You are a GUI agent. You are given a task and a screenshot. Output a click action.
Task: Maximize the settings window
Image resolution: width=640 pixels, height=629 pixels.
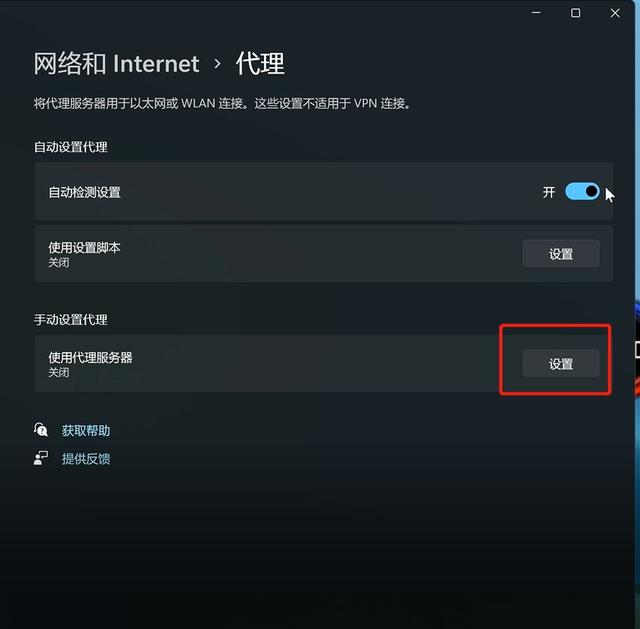(576, 13)
